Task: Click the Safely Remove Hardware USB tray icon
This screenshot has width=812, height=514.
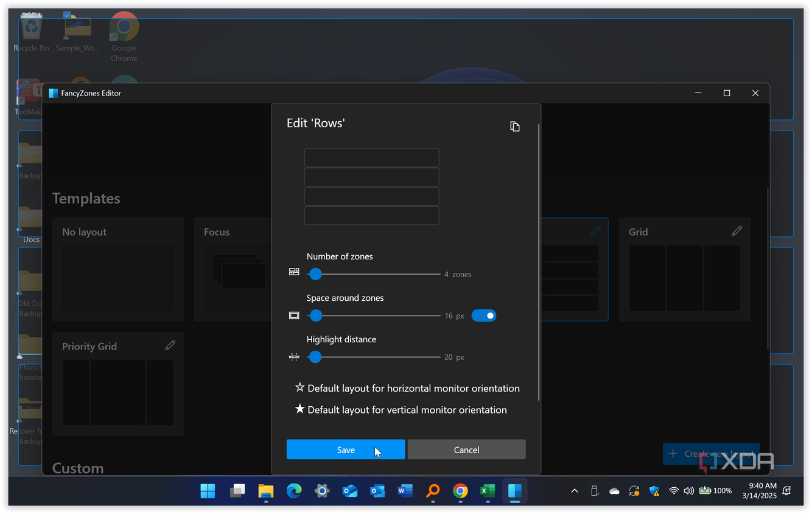Action: 595,491
